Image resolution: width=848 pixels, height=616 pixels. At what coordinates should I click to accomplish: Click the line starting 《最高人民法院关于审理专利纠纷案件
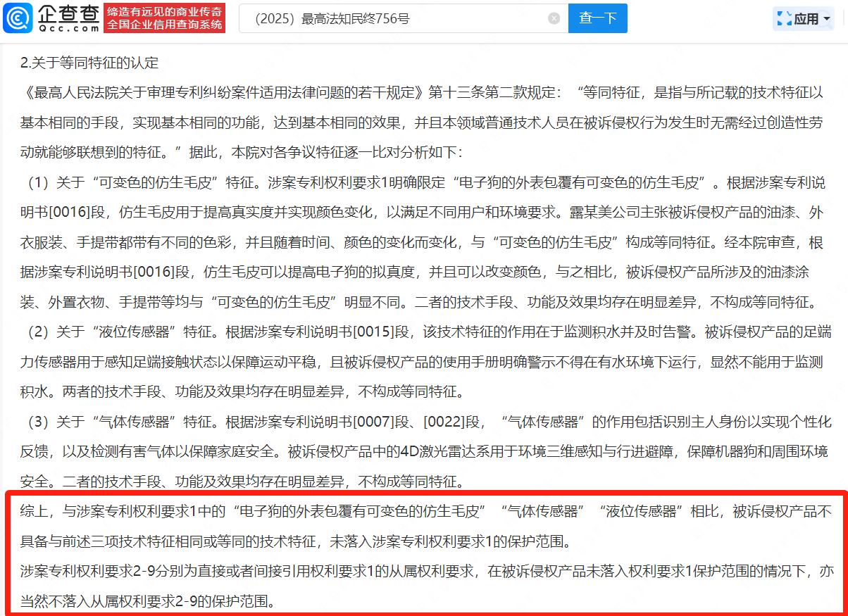[x=422, y=92]
